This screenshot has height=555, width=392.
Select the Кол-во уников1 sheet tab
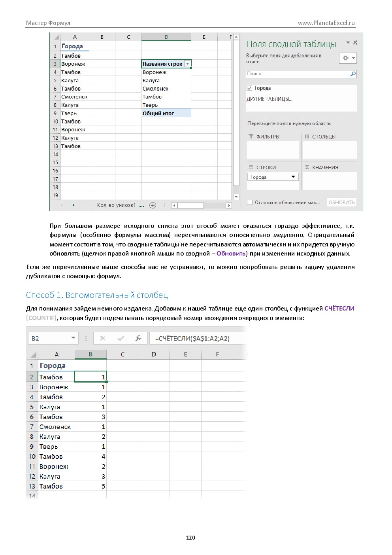(x=116, y=205)
